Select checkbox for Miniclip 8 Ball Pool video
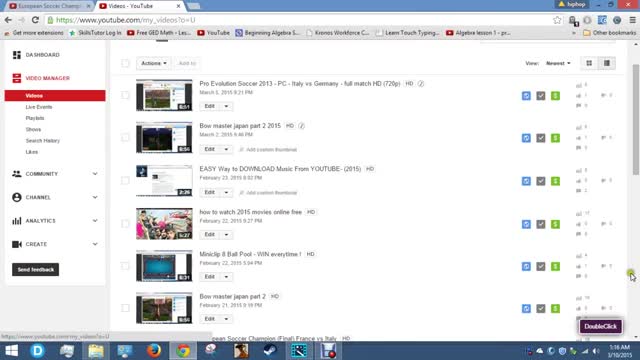This screenshot has width=640, height=360. click(125, 266)
